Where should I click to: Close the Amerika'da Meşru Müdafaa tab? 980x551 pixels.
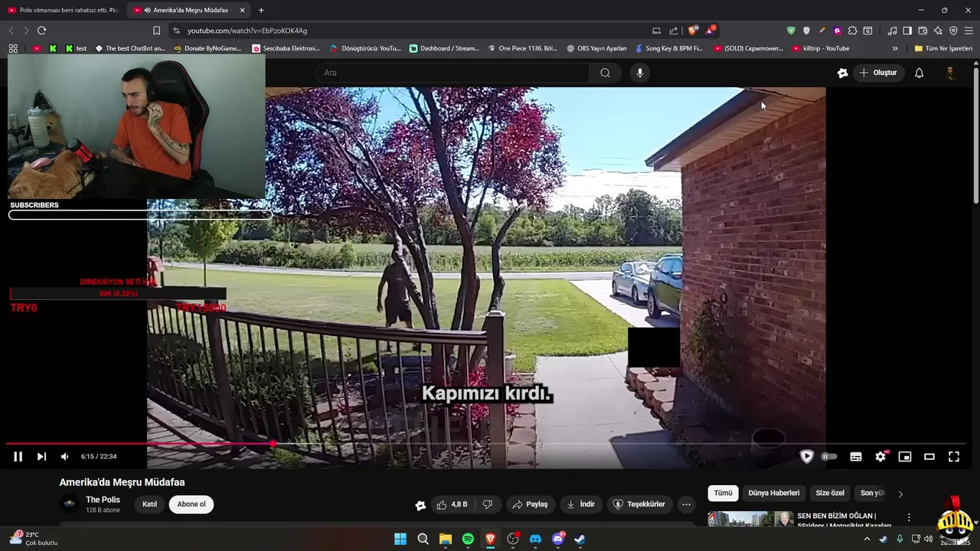(x=243, y=10)
